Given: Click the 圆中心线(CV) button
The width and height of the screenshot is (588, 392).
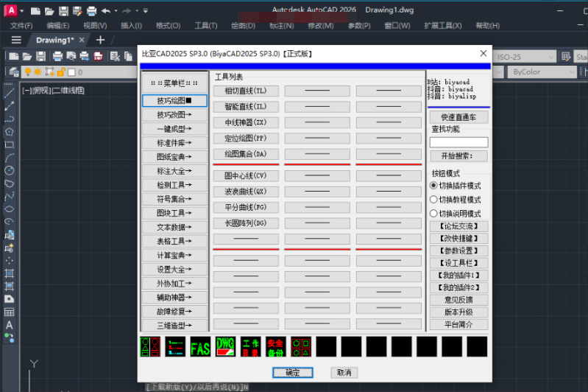Looking at the screenshot, I should (246, 175).
